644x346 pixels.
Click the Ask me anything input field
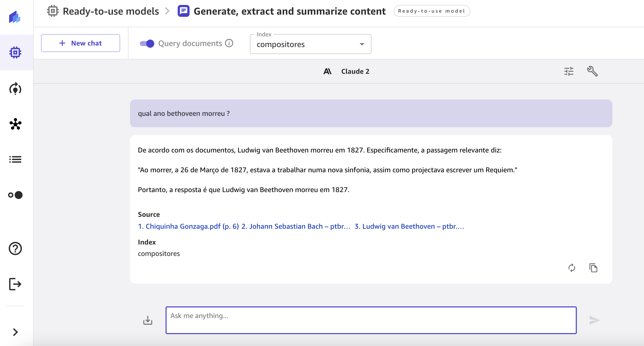click(x=371, y=320)
